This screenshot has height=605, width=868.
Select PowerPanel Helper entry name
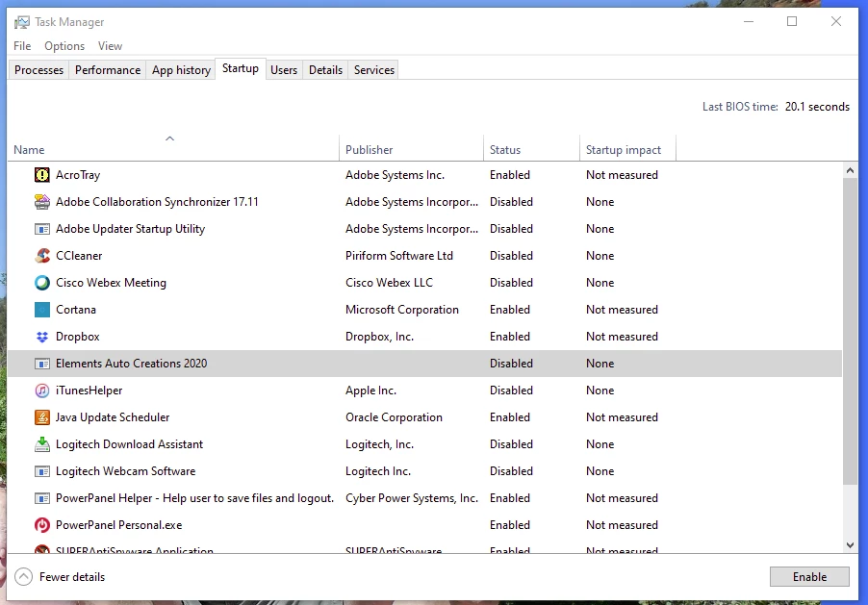pos(194,498)
